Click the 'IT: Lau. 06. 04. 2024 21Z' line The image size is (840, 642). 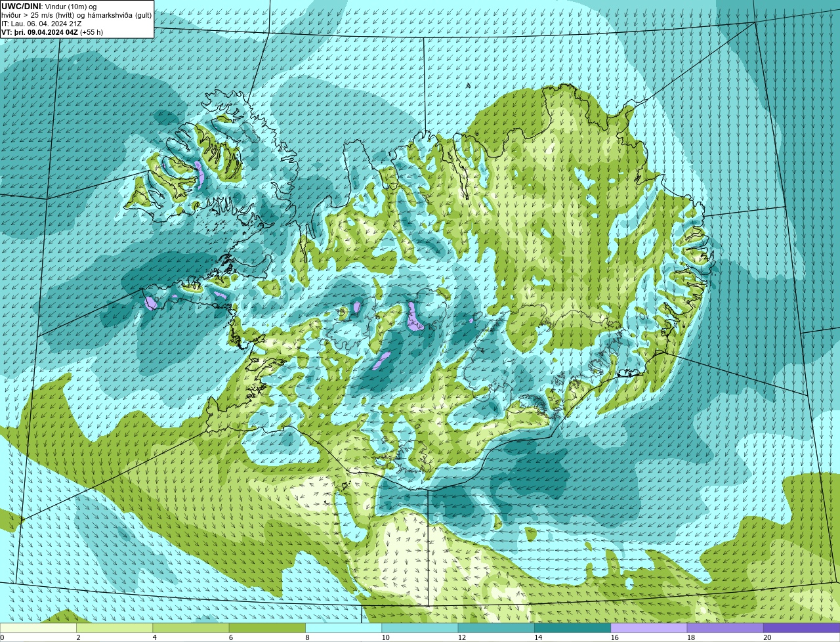[x=41, y=24]
